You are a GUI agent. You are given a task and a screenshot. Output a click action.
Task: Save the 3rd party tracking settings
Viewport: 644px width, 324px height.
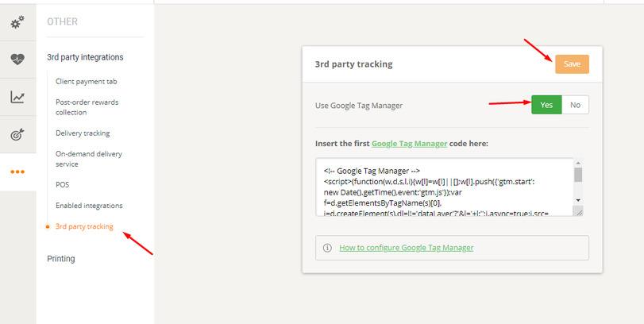572,64
